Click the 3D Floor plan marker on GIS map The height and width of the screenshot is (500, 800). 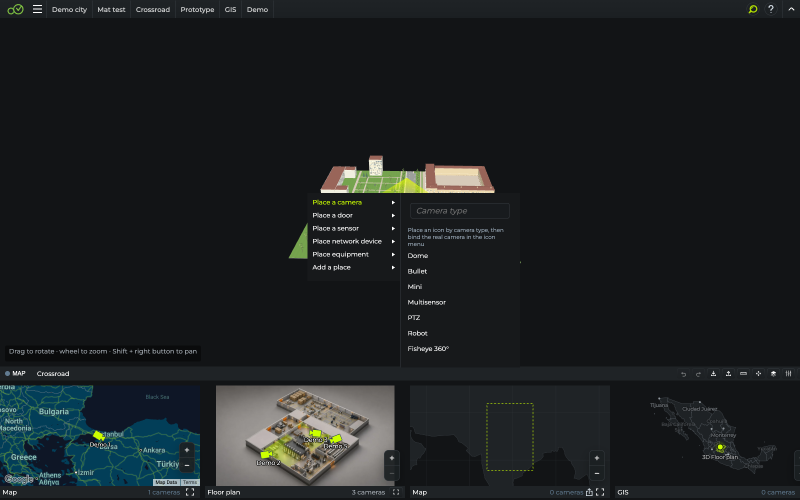[720, 447]
